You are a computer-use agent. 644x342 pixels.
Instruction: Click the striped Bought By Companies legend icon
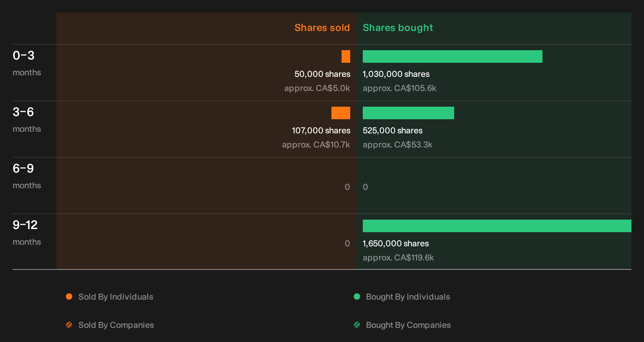click(x=357, y=325)
